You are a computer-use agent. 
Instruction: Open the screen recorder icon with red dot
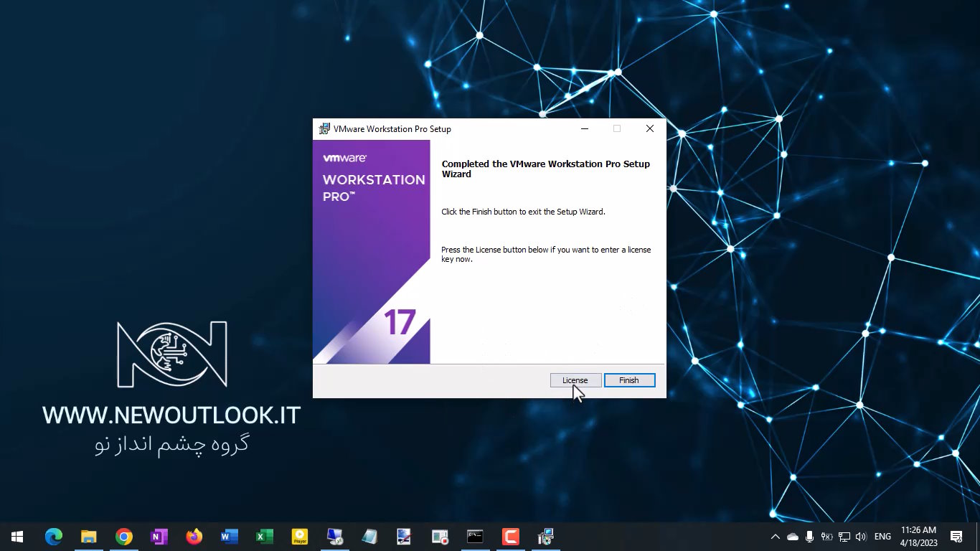coord(440,537)
